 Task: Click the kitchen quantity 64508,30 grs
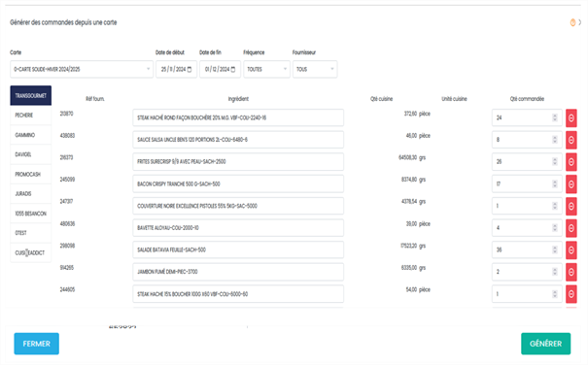coord(412,158)
